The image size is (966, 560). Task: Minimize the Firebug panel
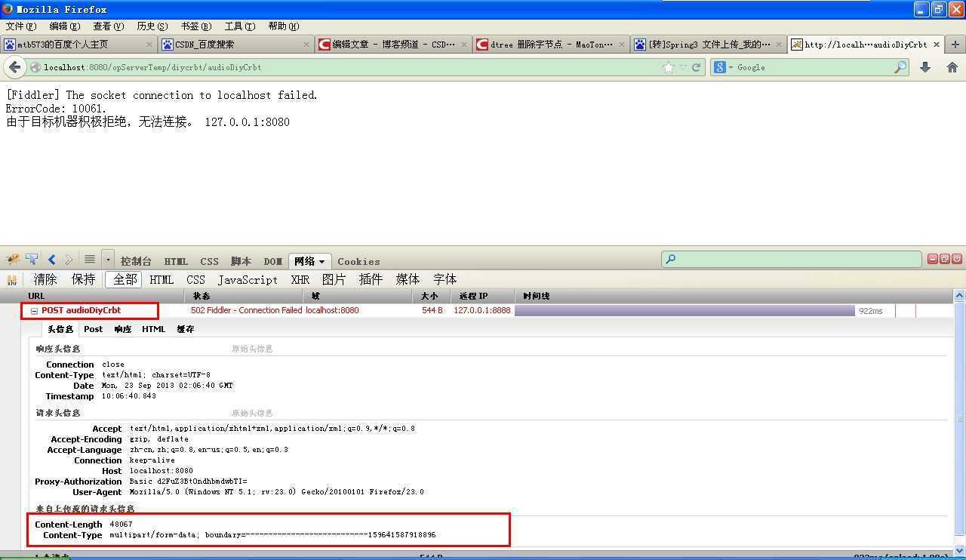click(933, 259)
